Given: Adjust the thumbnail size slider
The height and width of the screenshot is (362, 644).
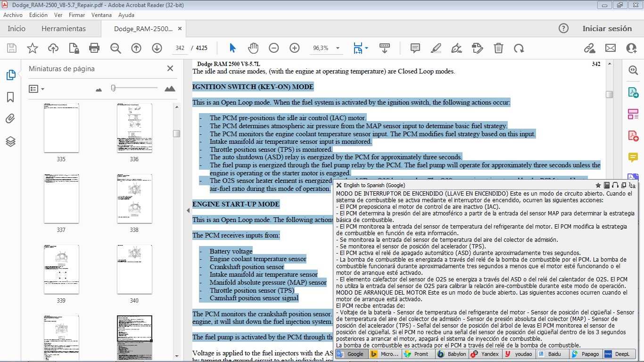Looking at the screenshot, I should coord(113,88).
